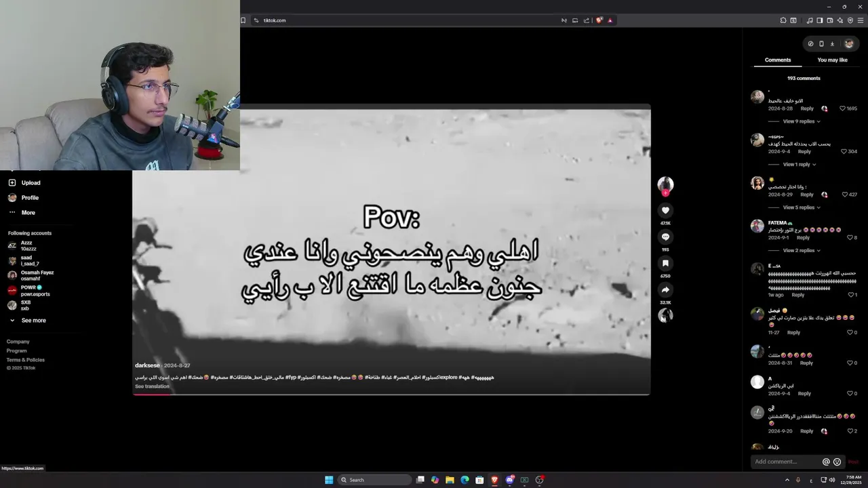Like FATEMA's comment with 8 likes
Screen dimensions: 868x488
[850, 238]
